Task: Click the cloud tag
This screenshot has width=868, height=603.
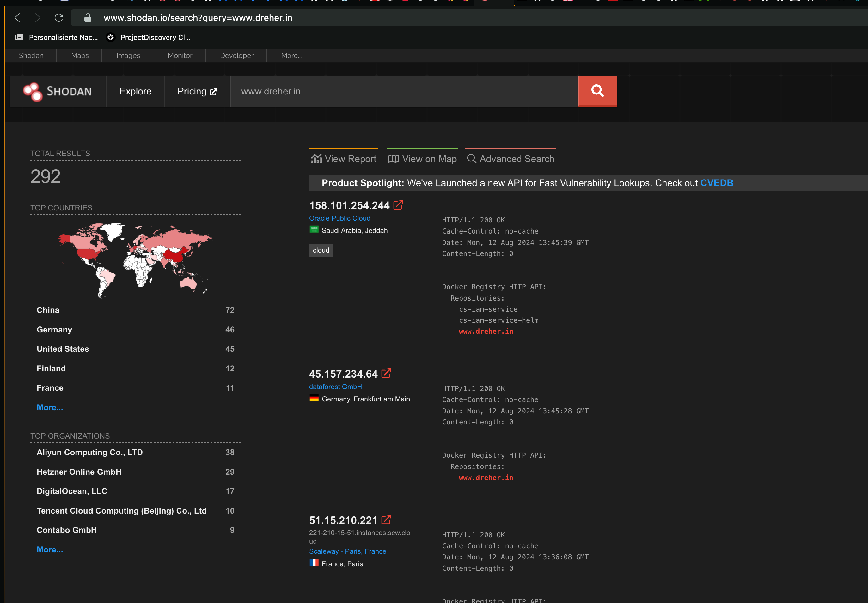Action: click(321, 250)
